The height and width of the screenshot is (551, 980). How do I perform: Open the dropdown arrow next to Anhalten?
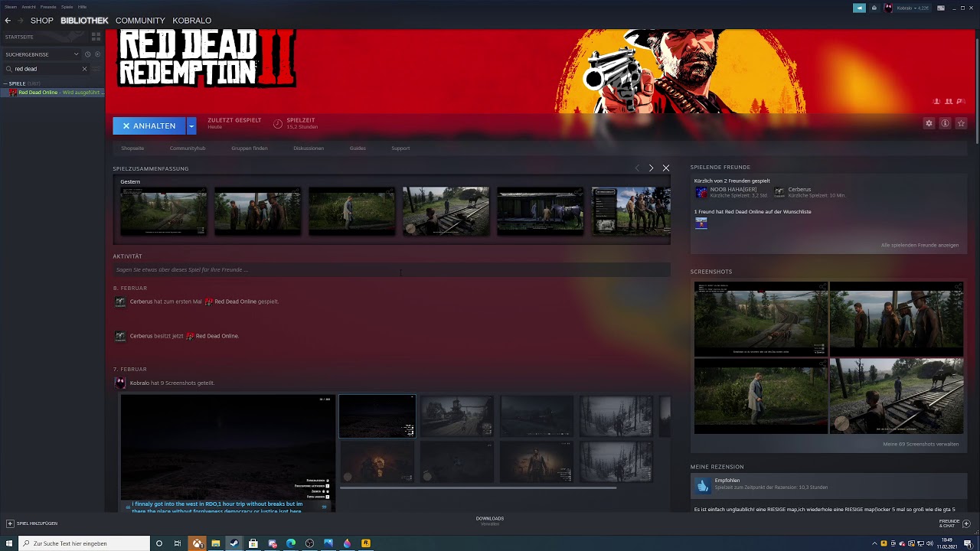(191, 126)
